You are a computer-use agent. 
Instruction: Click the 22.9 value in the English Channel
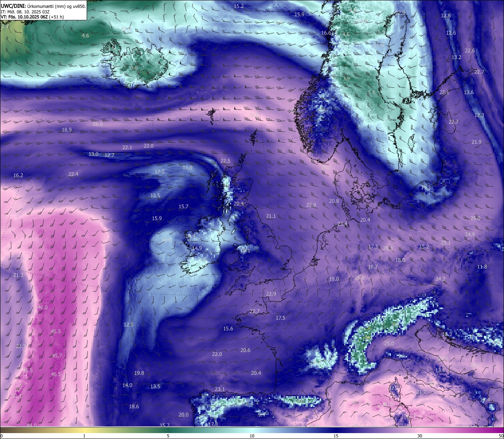(x=271, y=294)
